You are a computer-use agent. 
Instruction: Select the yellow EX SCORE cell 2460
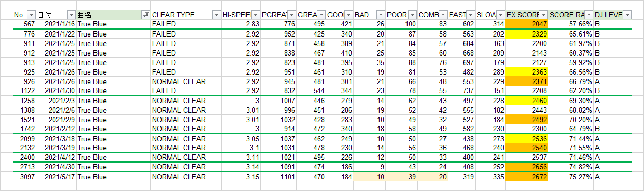click(x=527, y=101)
